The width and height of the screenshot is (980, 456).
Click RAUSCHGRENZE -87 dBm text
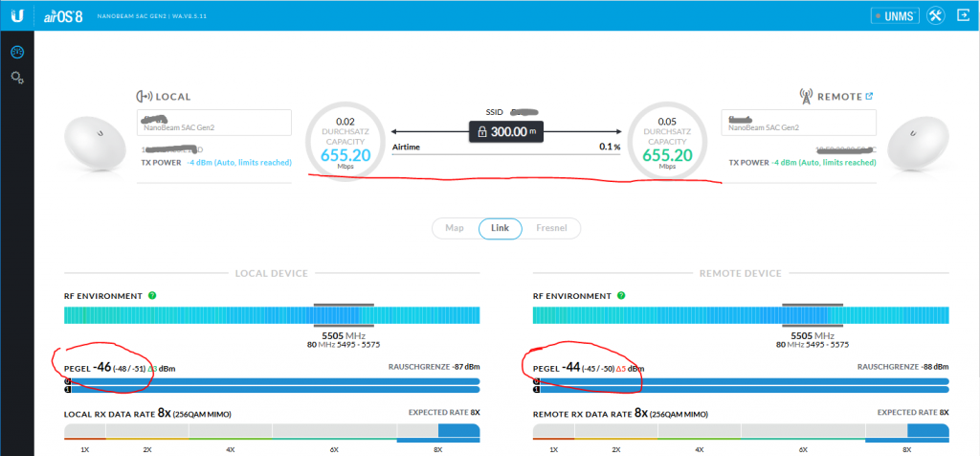(x=434, y=367)
